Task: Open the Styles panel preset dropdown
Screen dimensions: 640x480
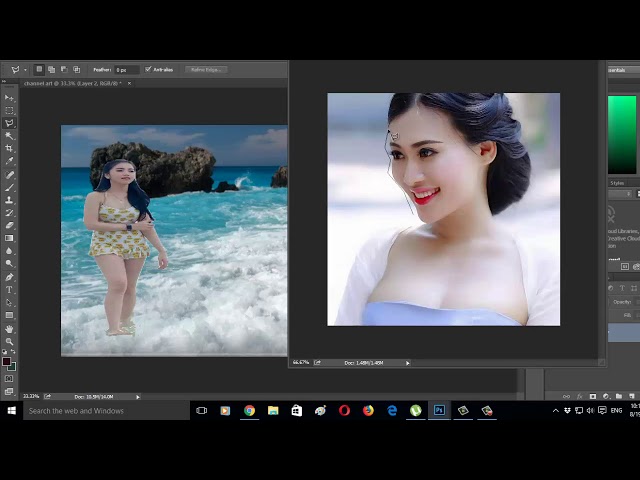Action: [x=620, y=194]
